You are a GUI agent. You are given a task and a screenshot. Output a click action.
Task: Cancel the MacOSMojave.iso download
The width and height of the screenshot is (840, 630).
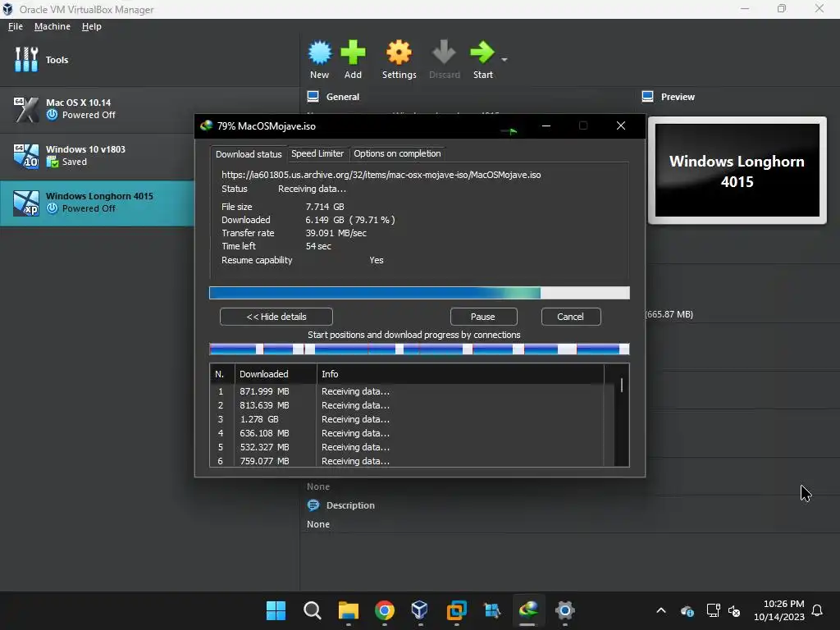pos(571,317)
